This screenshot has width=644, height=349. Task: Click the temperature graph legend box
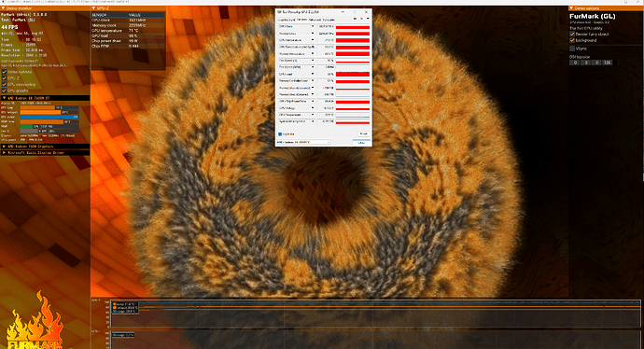[x=124, y=308]
